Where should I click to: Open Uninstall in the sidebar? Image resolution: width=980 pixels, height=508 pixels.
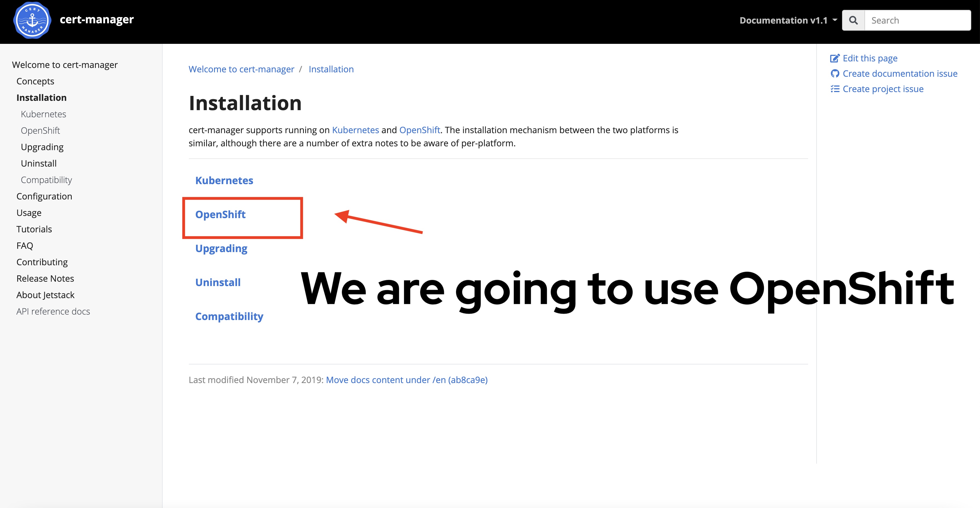[39, 163]
